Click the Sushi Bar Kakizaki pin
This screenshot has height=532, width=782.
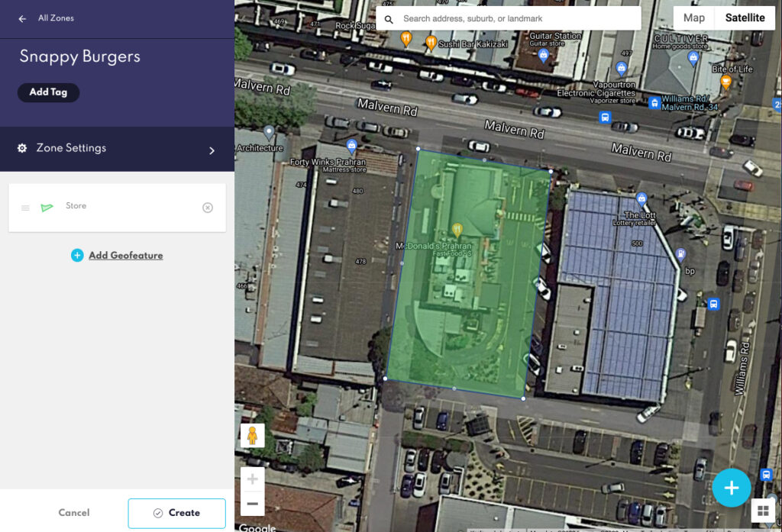pyautogui.click(x=431, y=43)
